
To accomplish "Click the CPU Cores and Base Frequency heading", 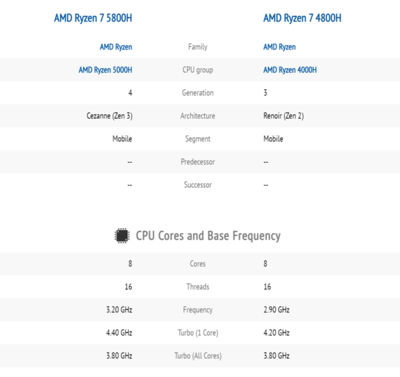I will tap(208, 236).
